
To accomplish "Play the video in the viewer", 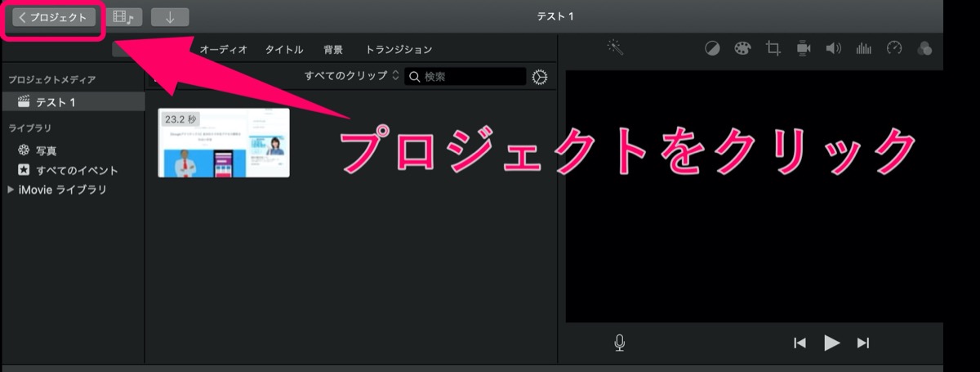I will tap(831, 343).
